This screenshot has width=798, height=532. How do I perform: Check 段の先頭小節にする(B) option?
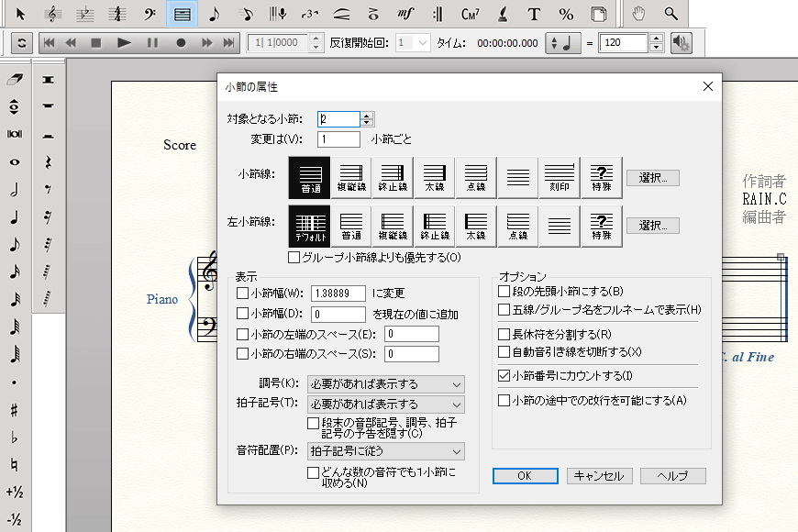coord(504,291)
